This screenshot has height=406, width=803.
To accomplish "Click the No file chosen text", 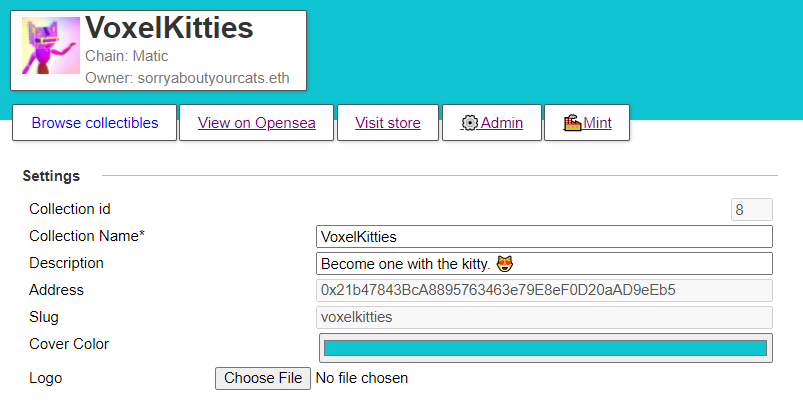I will [362, 378].
